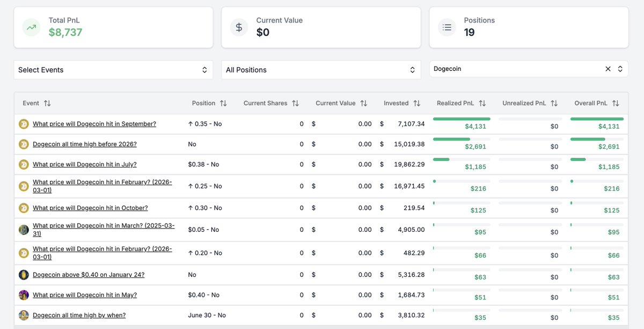Click coin icon next to all time high before 2026
The width and height of the screenshot is (644, 329).
24,144
